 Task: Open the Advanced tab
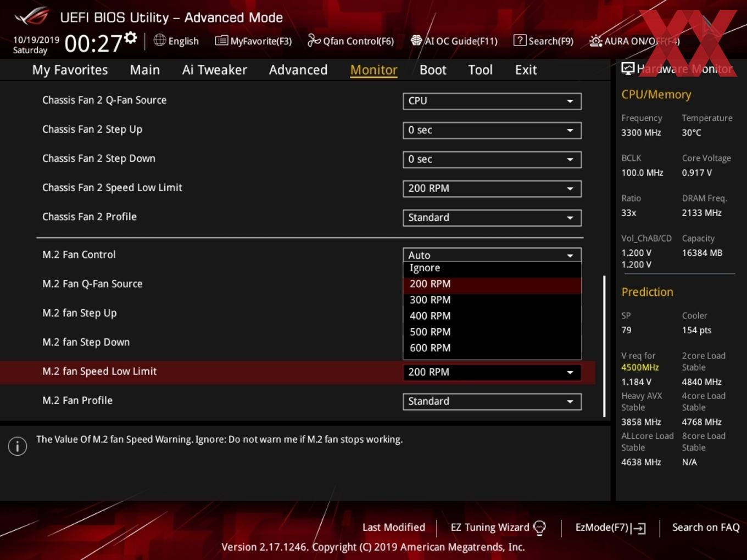[298, 70]
